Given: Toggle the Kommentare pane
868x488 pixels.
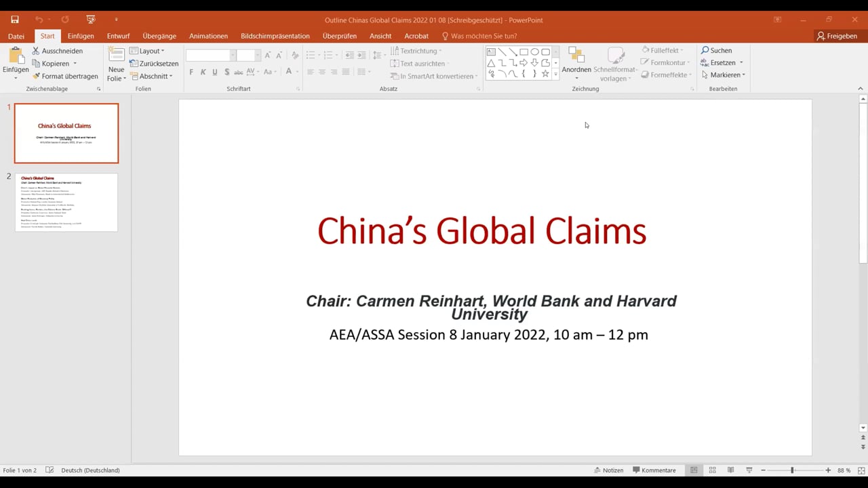Looking at the screenshot, I should (654, 470).
